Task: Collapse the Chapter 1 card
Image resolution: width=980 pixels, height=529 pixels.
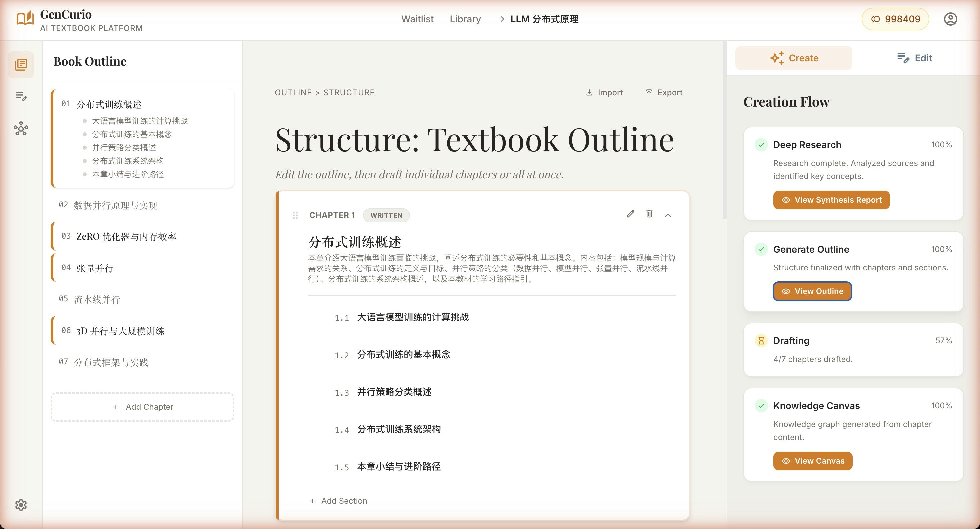Action: tap(668, 215)
